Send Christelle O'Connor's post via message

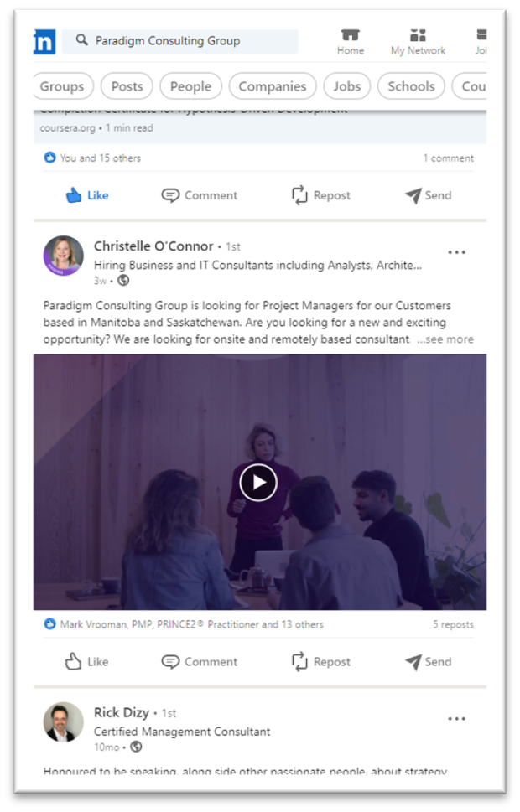tap(429, 661)
